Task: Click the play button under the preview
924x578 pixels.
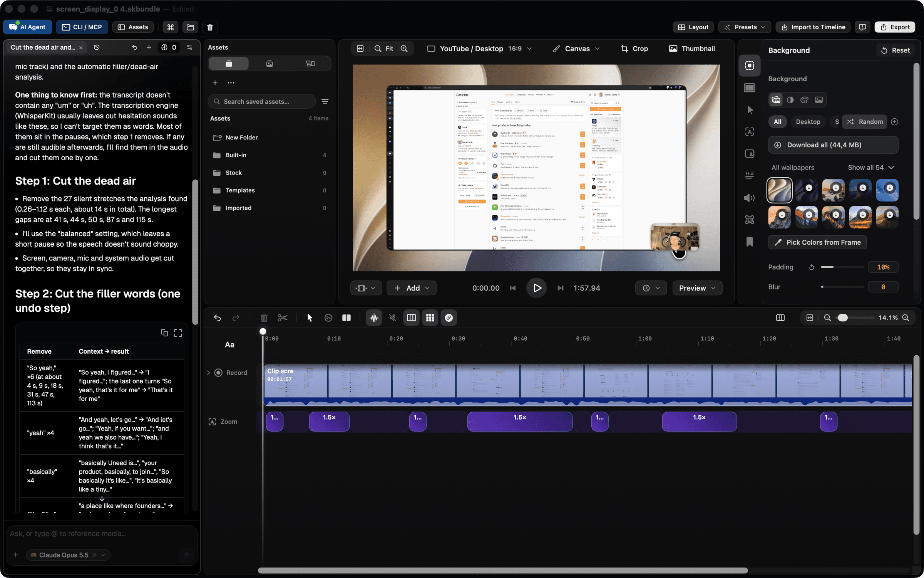Action: 537,288
